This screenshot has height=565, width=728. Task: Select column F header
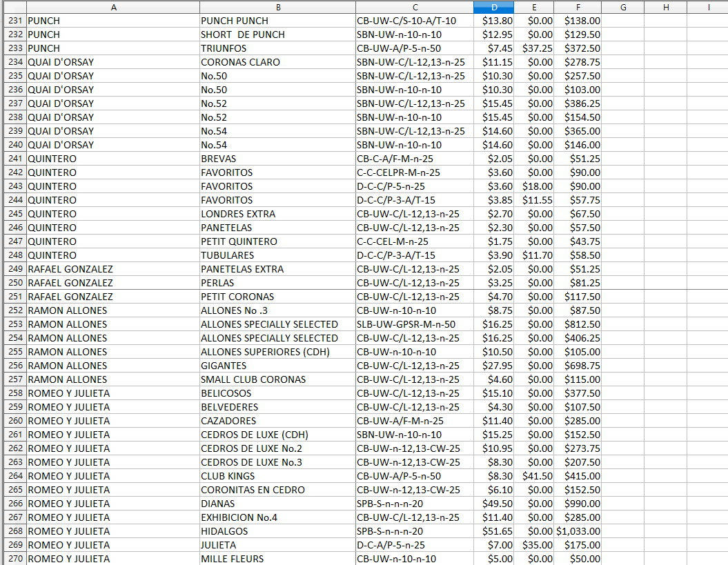click(x=578, y=7)
